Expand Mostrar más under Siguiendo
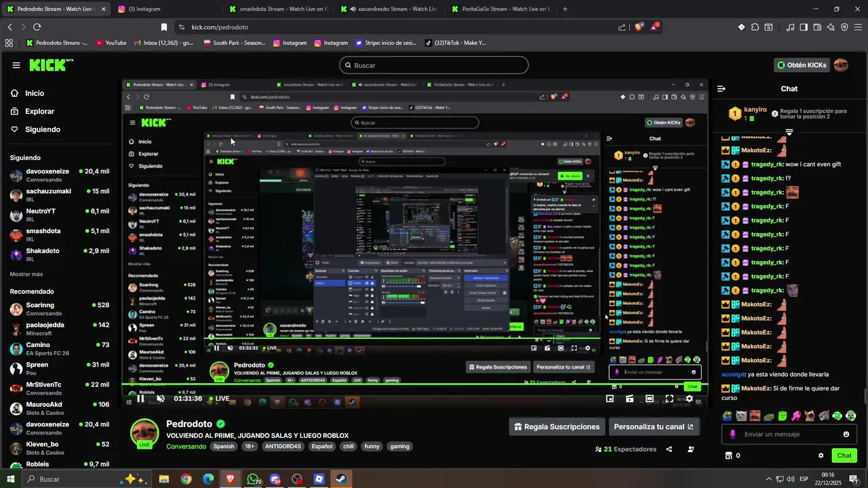868x488 pixels. click(x=26, y=274)
